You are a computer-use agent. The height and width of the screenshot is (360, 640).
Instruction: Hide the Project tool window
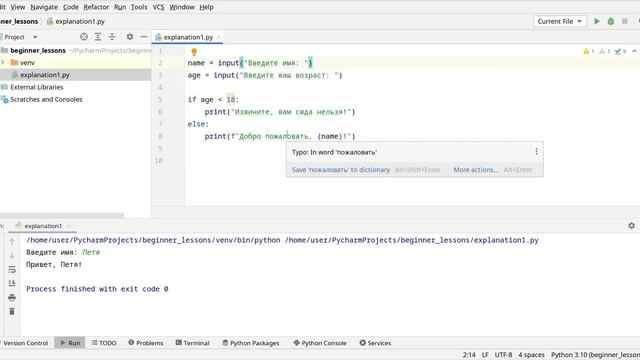pyautogui.click(x=144, y=37)
